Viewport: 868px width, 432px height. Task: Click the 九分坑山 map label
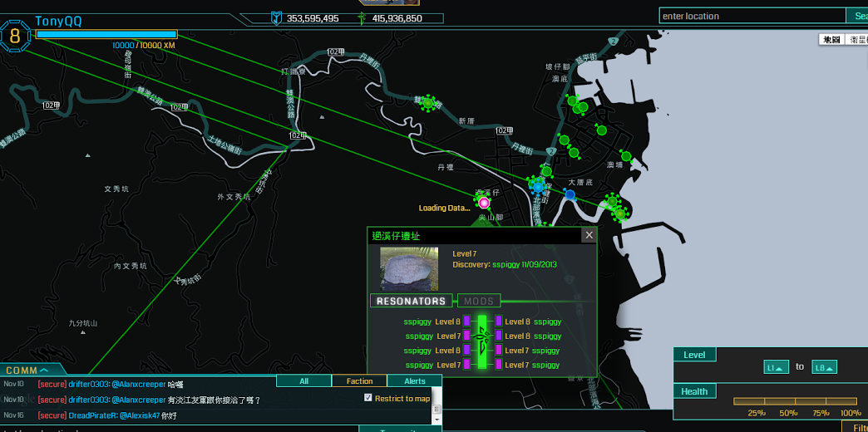[x=83, y=323]
